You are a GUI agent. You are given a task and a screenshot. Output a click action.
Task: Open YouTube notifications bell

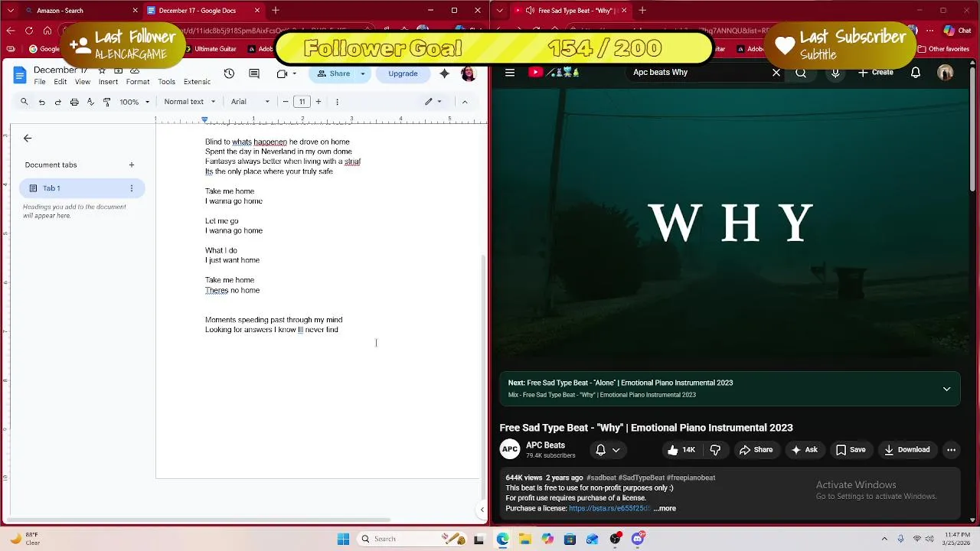pyautogui.click(x=916, y=73)
